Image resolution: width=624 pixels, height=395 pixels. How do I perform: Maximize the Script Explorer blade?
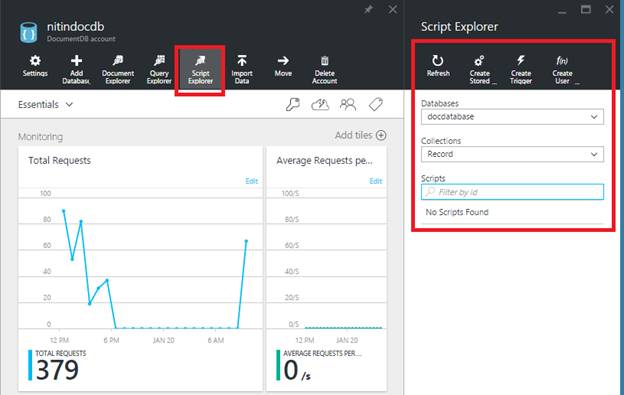point(585,9)
